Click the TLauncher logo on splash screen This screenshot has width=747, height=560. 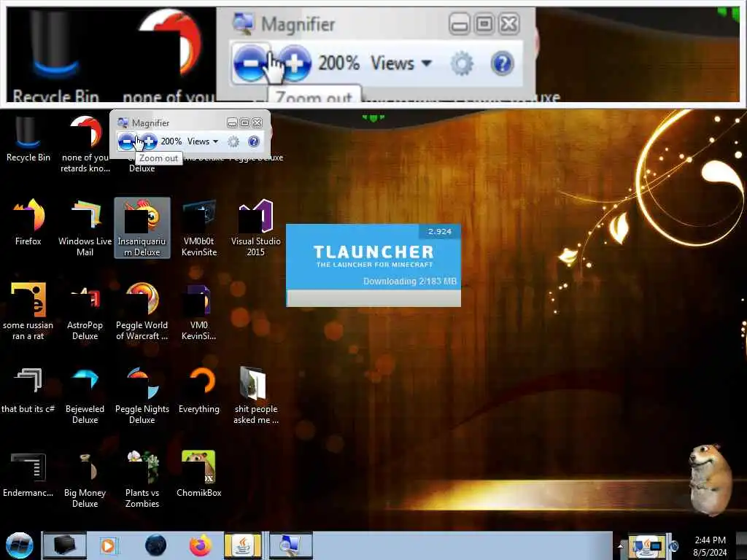[x=373, y=256]
